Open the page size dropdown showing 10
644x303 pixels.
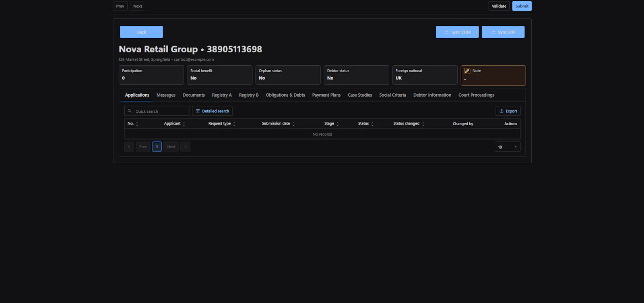click(507, 147)
